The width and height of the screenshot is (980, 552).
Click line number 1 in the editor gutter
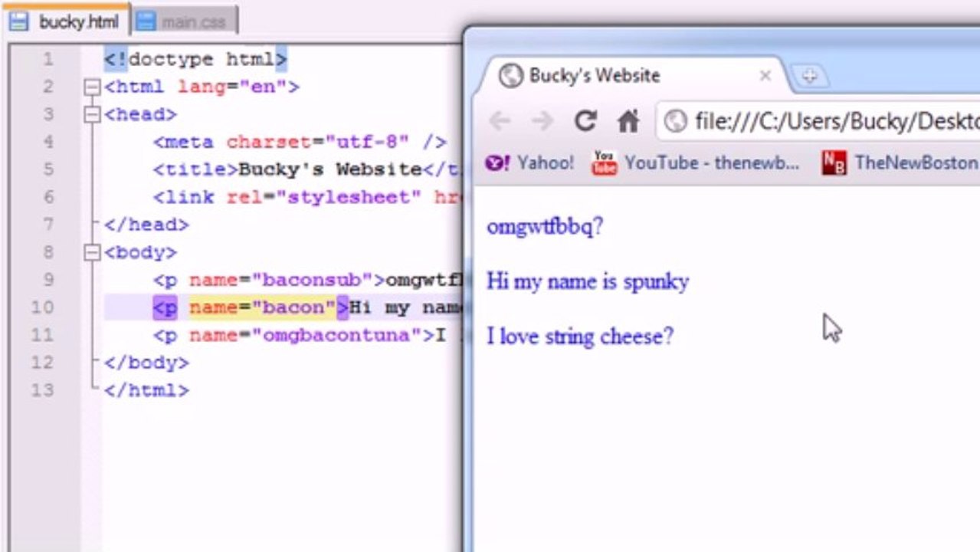48,59
